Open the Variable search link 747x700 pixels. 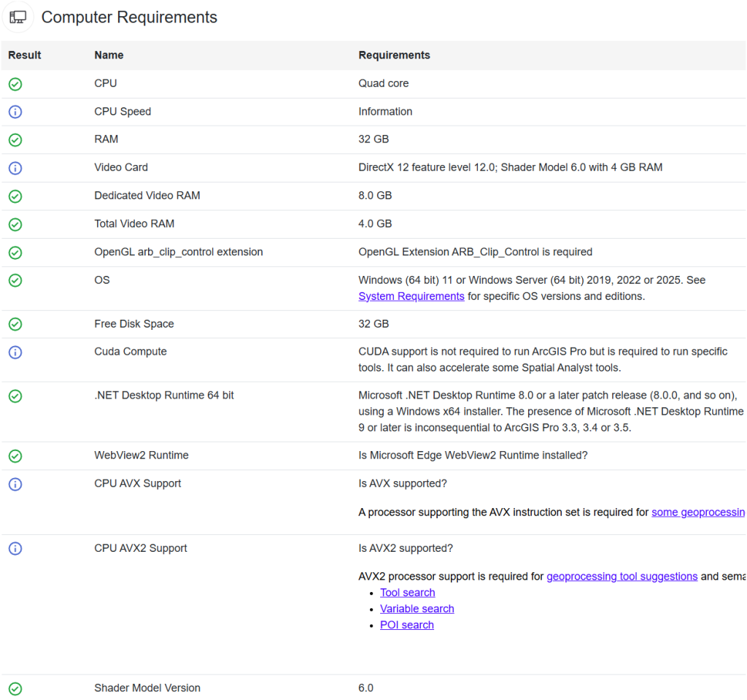[x=417, y=608]
